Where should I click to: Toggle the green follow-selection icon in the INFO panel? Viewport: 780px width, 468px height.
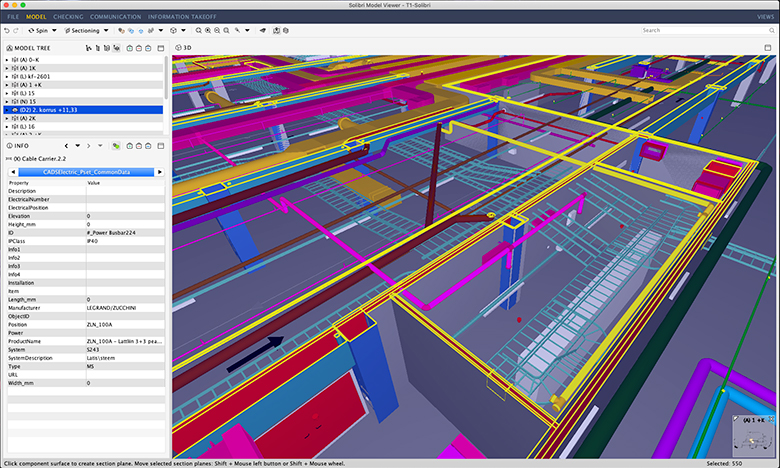pyautogui.click(x=116, y=146)
